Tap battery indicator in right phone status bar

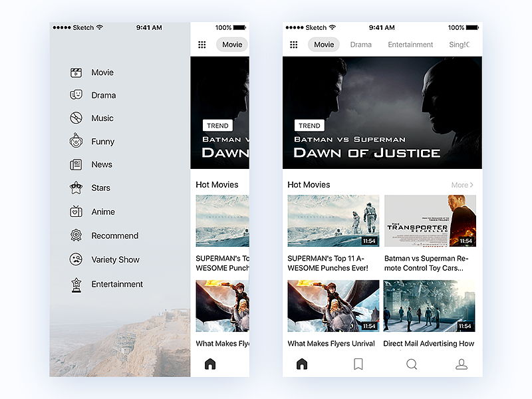tap(472, 27)
